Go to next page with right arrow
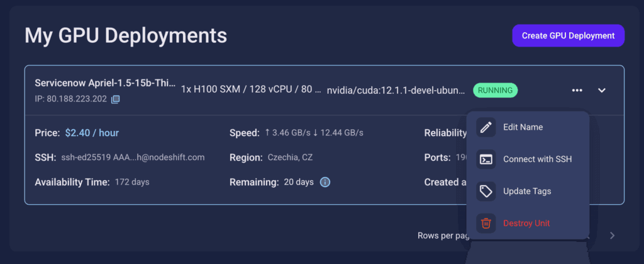Screen dimensions: 644x264 [613, 236]
